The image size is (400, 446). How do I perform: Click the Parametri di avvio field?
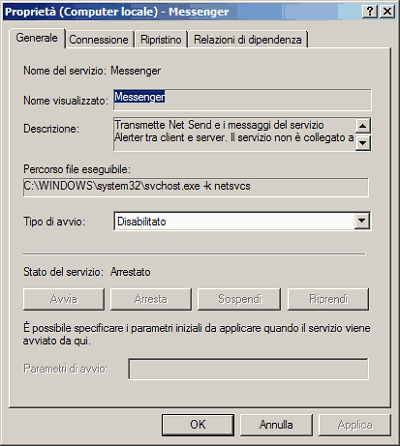pyautogui.click(x=248, y=369)
